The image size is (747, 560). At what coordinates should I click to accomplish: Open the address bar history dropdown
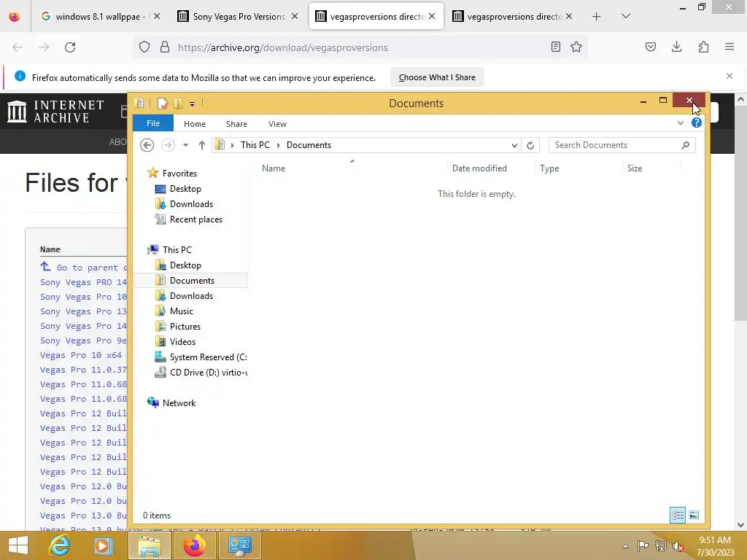[514, 145]
